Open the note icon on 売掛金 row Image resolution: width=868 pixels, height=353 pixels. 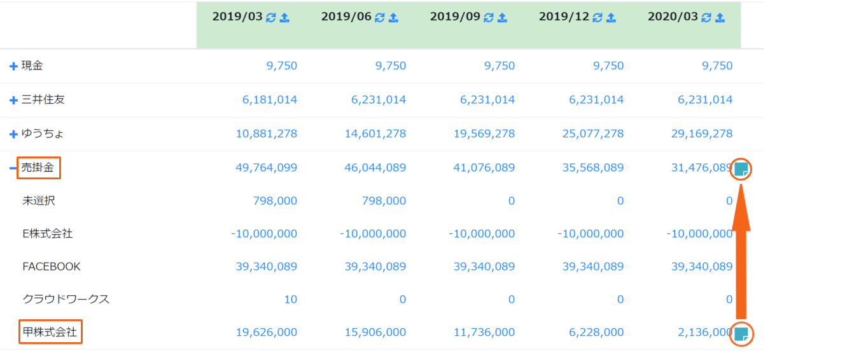(x=741, y=169)
